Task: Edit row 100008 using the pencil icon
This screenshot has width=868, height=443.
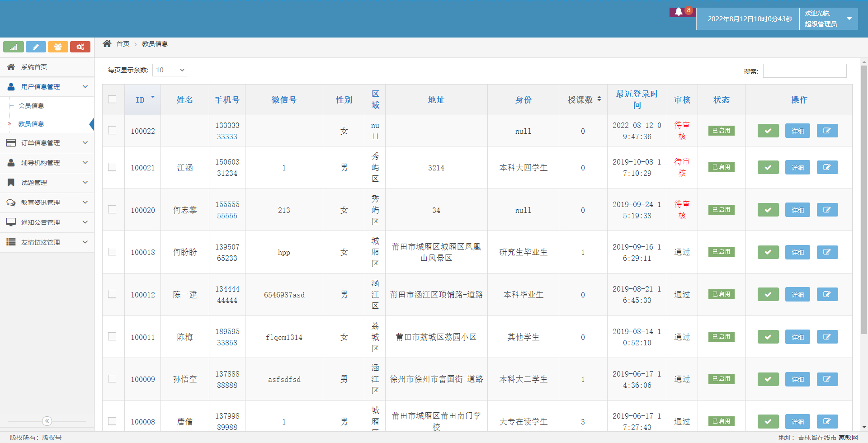Action: coord(827,421)
